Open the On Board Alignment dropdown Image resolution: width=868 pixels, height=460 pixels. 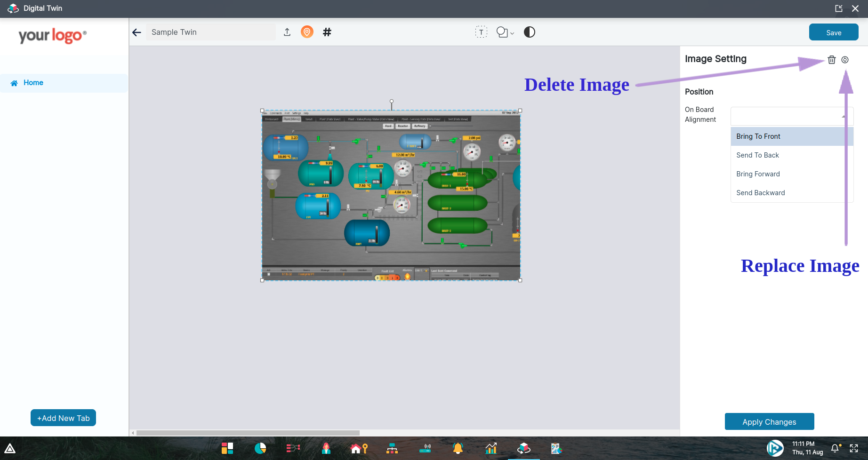[791, 116]
